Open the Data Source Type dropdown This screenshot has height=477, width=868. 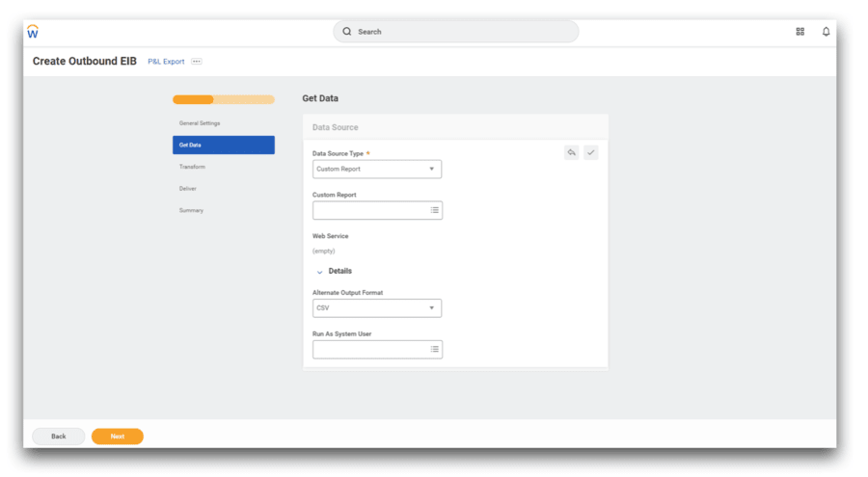[x=377, y=169]
